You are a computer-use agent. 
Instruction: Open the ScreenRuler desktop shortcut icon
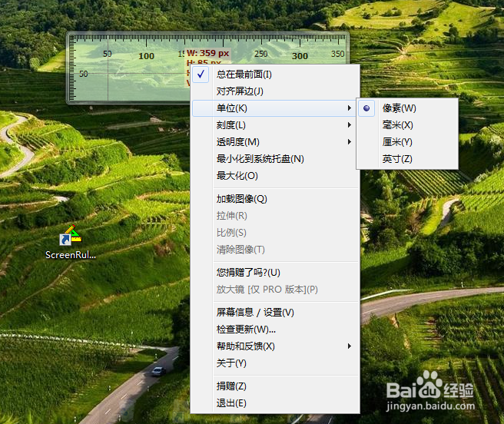pyautogui.click(x=71, y=235)
